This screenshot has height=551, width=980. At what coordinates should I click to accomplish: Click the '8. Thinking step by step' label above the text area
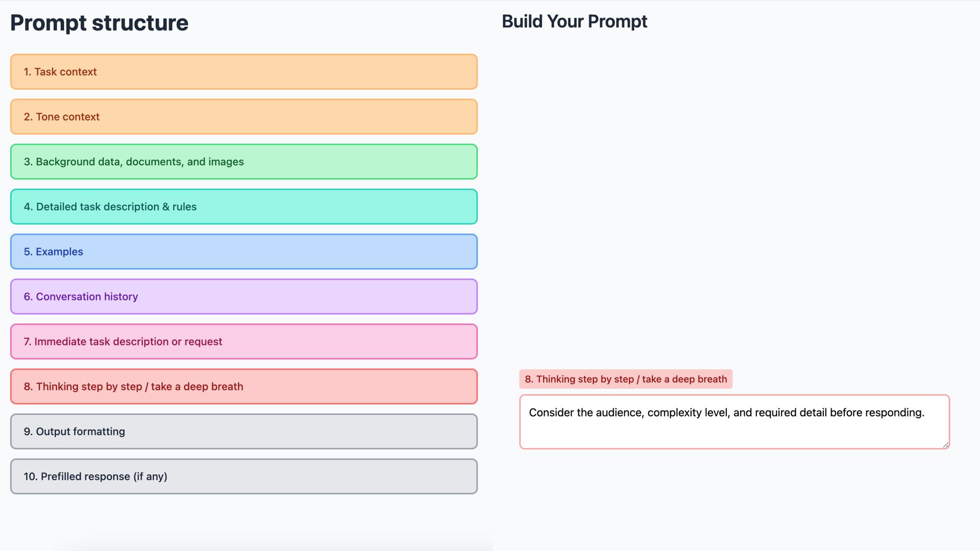(x=626, y=379)
